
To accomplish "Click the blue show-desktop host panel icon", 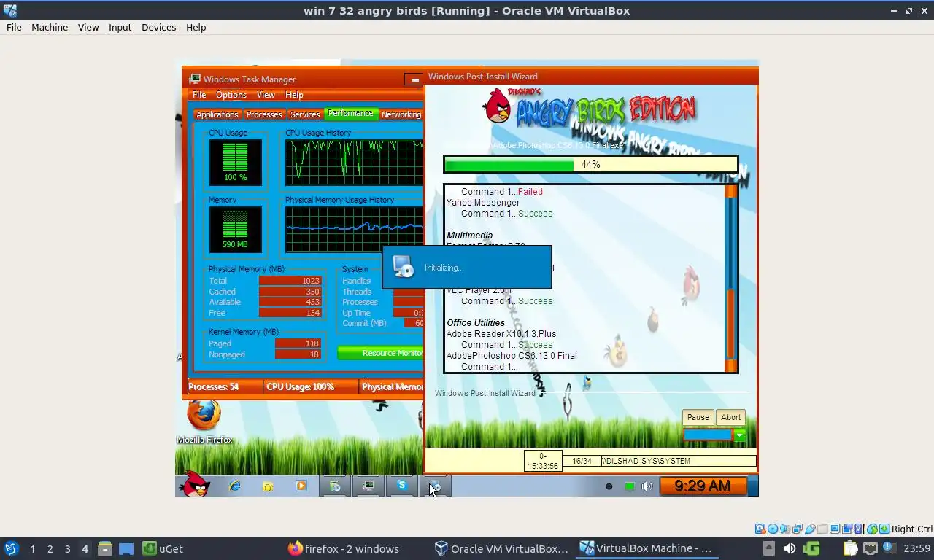I will (x=126, y=548).
